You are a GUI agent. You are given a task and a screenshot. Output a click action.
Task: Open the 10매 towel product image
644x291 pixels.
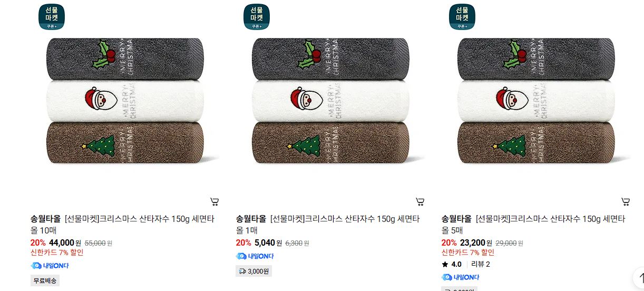pyautogui.click(x=125, y=100)
